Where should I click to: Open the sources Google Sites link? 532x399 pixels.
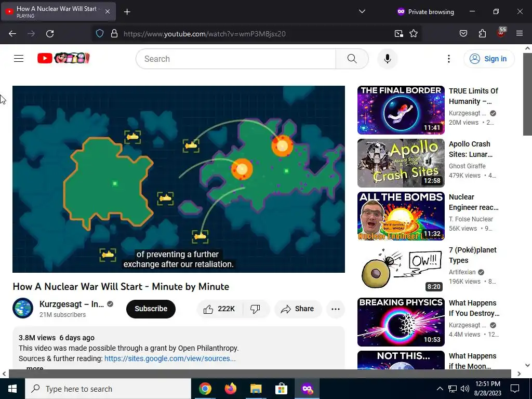(170, 358)
